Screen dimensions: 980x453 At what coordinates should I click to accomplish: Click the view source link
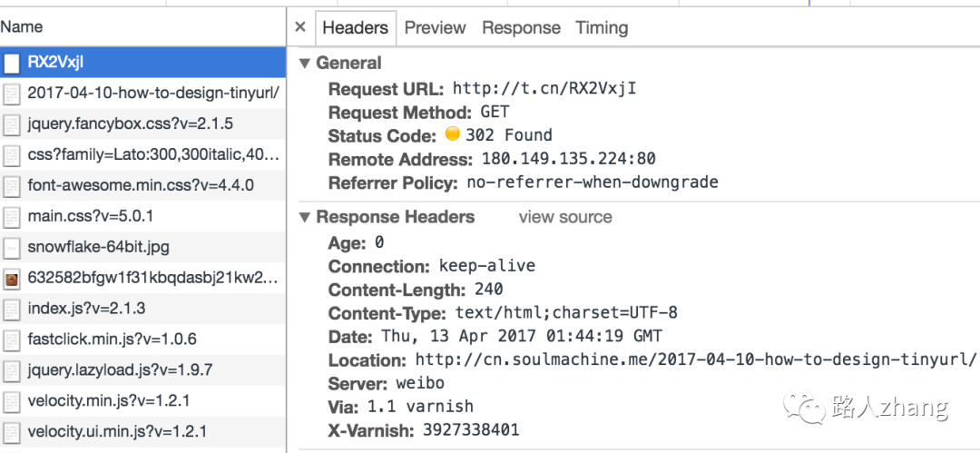tap(564, 218)
